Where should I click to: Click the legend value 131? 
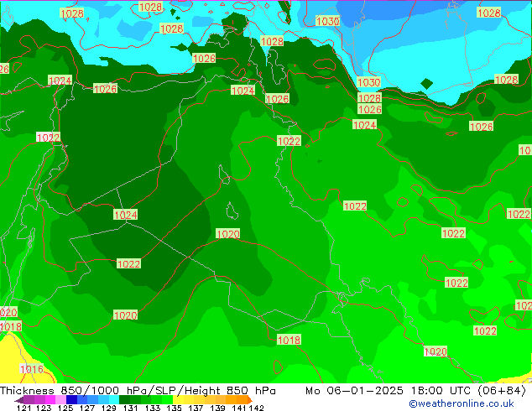pos(131,408)
